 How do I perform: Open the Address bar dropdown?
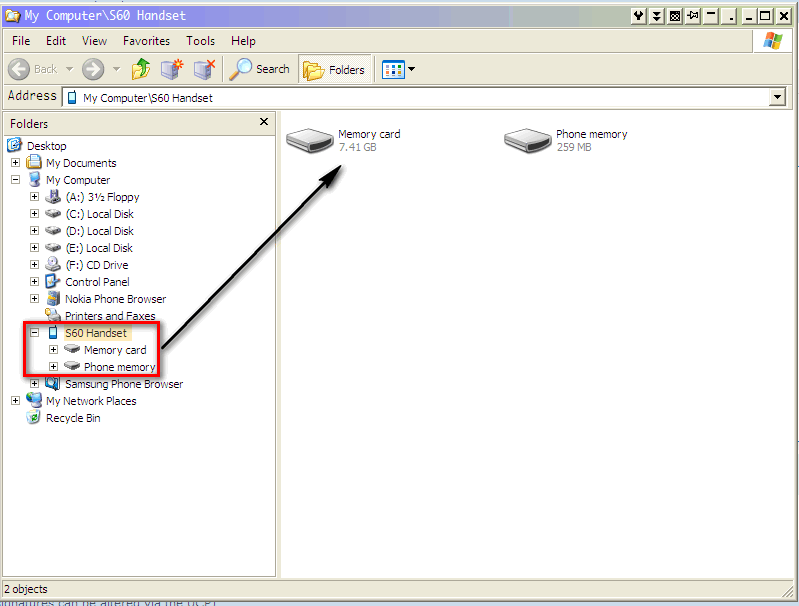(777, 97)
